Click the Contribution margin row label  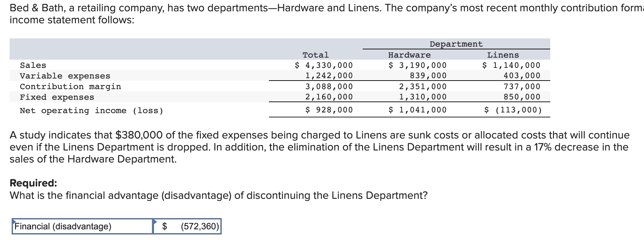point(70,86)
